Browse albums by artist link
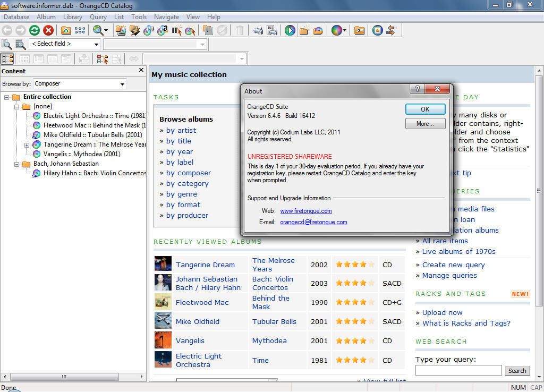 [x=181, y=131]
